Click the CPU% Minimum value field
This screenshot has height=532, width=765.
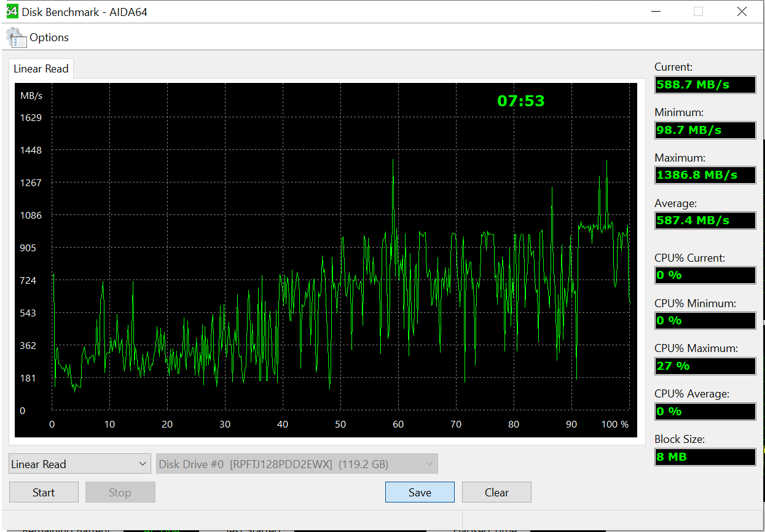coord(705,321)
